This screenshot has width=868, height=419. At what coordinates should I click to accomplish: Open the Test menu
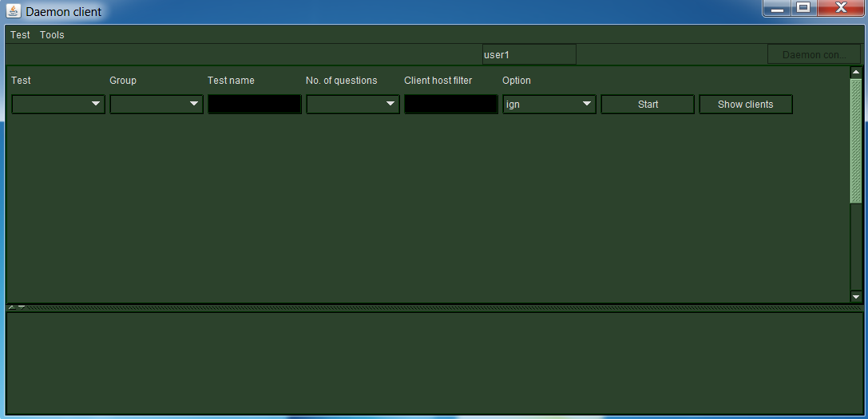pos(20,35)
